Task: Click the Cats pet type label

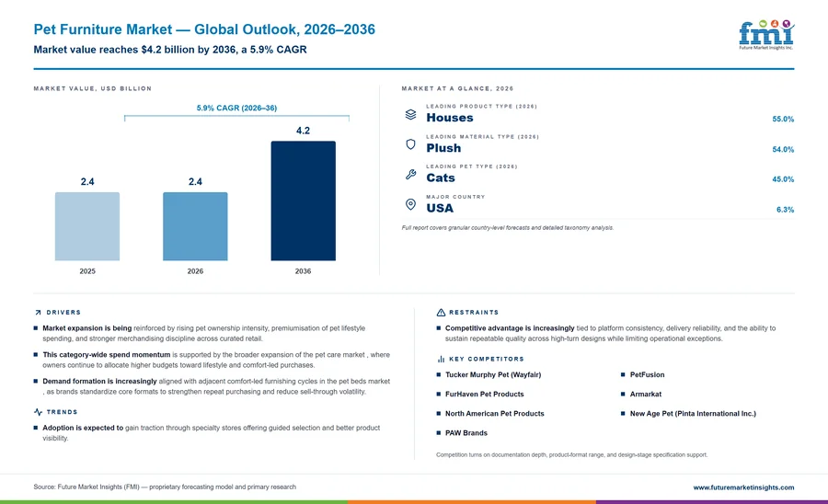Action: [441, 178]
